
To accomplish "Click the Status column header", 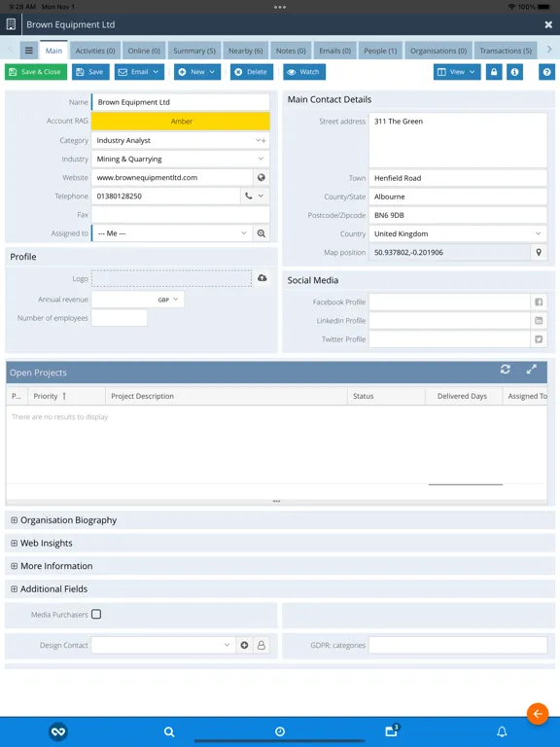I will pyautogui.click(x=386, y=396).
